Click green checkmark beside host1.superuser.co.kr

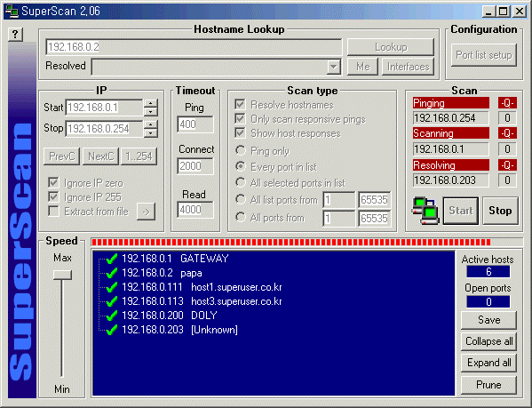click(x=111, y=287)
